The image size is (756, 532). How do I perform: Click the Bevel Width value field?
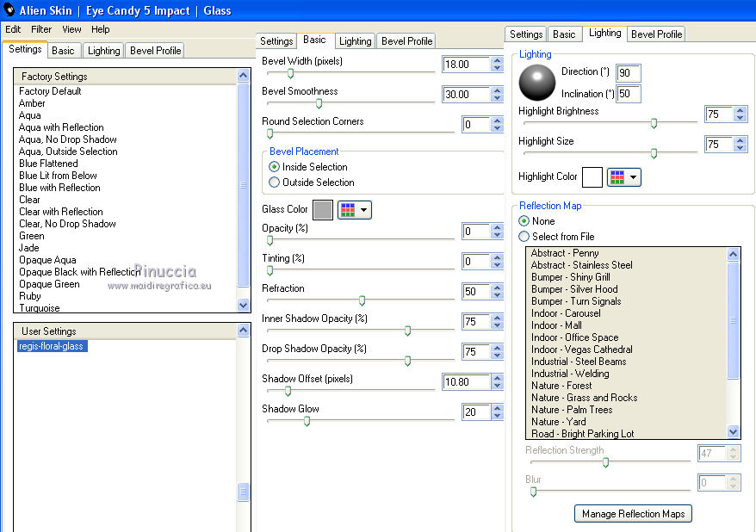click(x=466, y=65)
